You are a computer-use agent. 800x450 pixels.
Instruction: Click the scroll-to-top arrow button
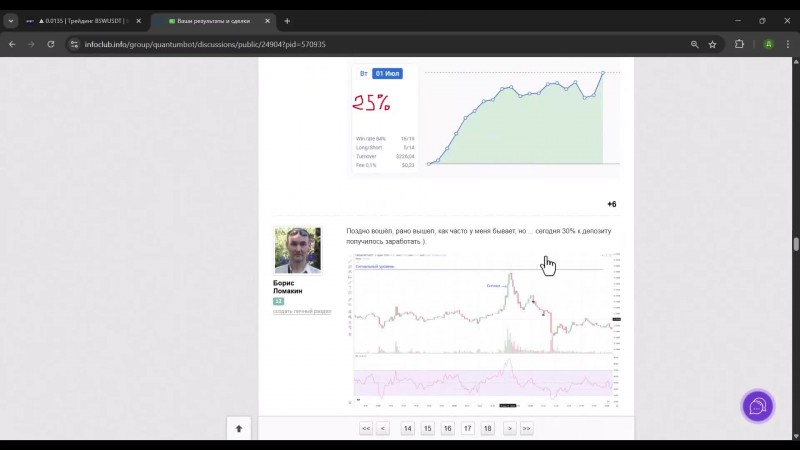(239, 429)
